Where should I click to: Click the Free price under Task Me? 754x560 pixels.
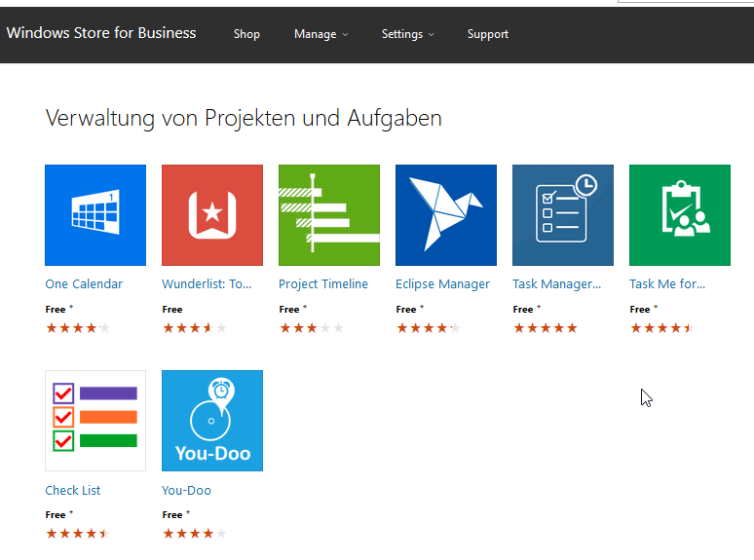(640, 310)
